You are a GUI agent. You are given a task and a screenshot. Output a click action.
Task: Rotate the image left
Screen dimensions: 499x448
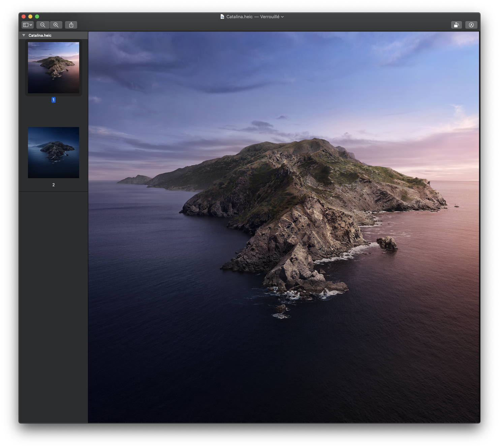[x=457, y=25]
